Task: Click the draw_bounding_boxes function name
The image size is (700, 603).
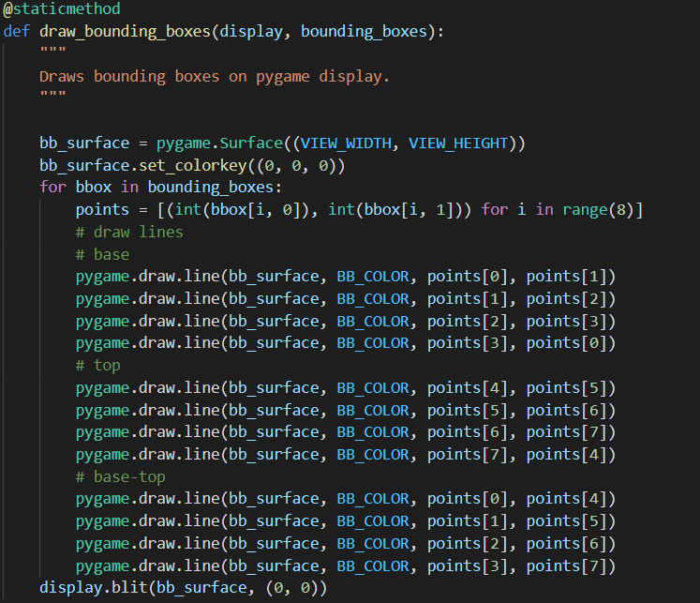Action: click(125, 32)
